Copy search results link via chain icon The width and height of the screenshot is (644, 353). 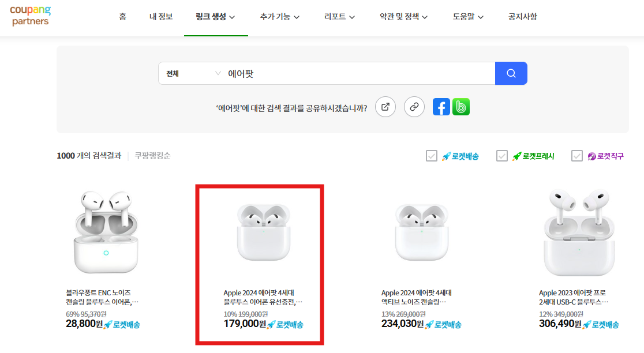coord(414,107)
